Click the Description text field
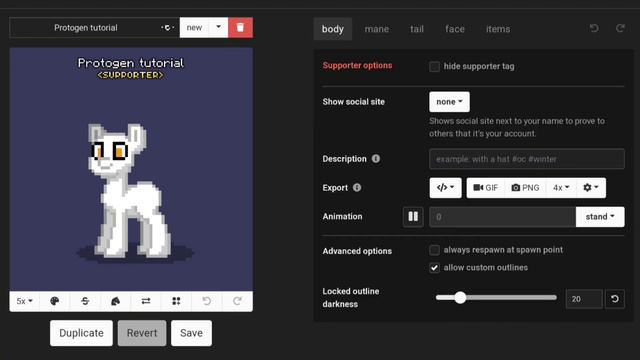The width and height of the screenshot is (640, 360). coord(527,159)
